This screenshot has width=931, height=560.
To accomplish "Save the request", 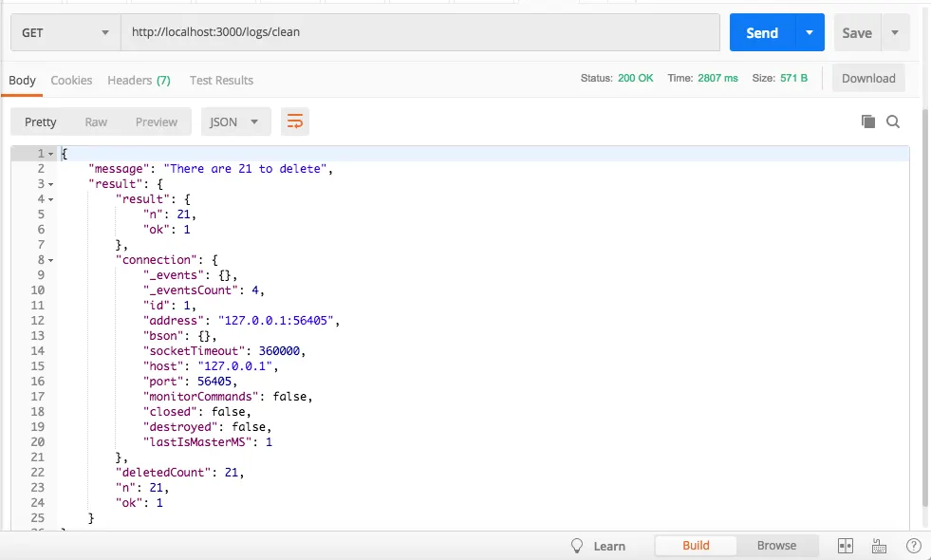I will pyautogui.click(x=857, y=33).
